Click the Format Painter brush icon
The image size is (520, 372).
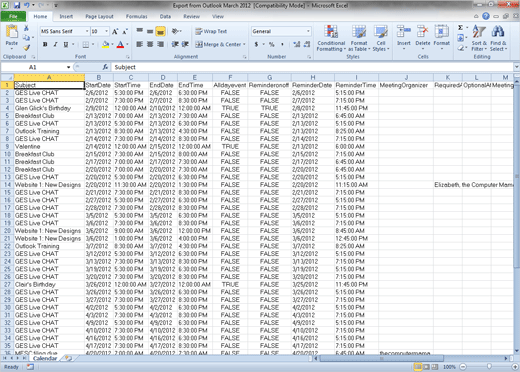27,48
